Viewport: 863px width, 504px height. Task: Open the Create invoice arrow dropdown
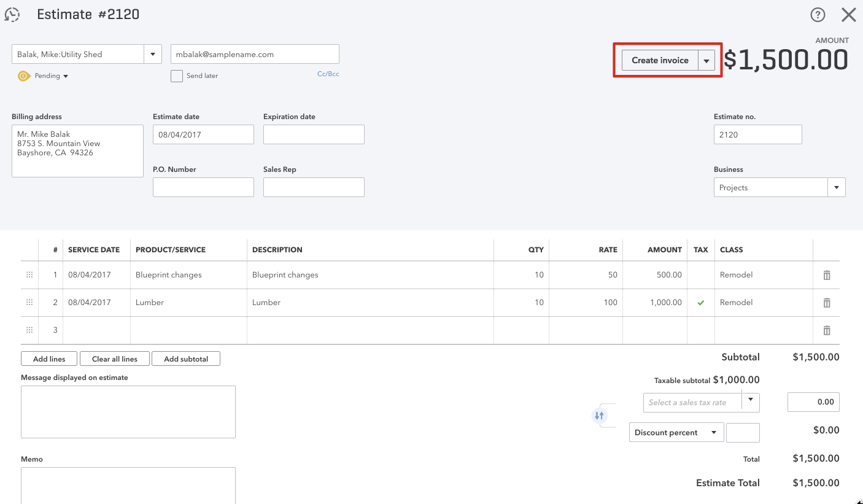coord(706,61)
